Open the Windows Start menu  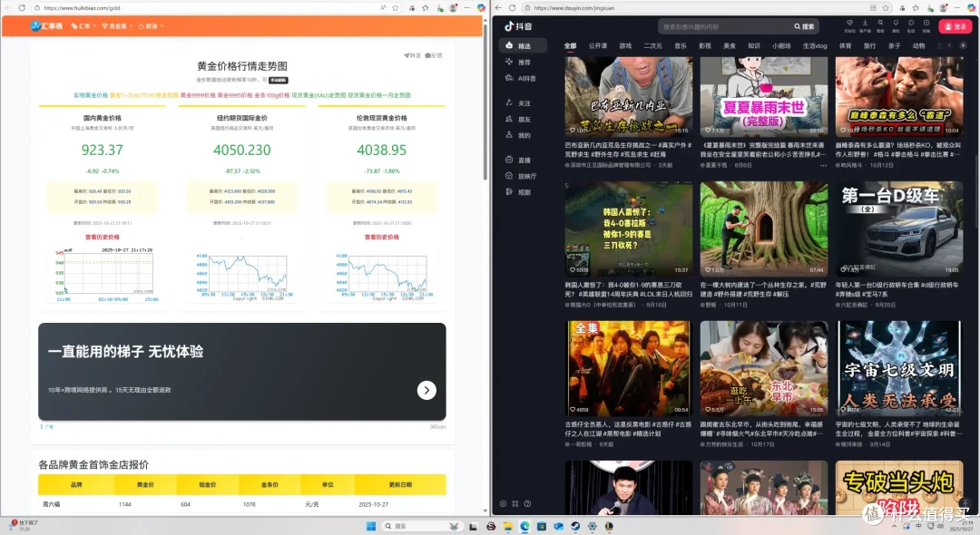pos(370,526)
